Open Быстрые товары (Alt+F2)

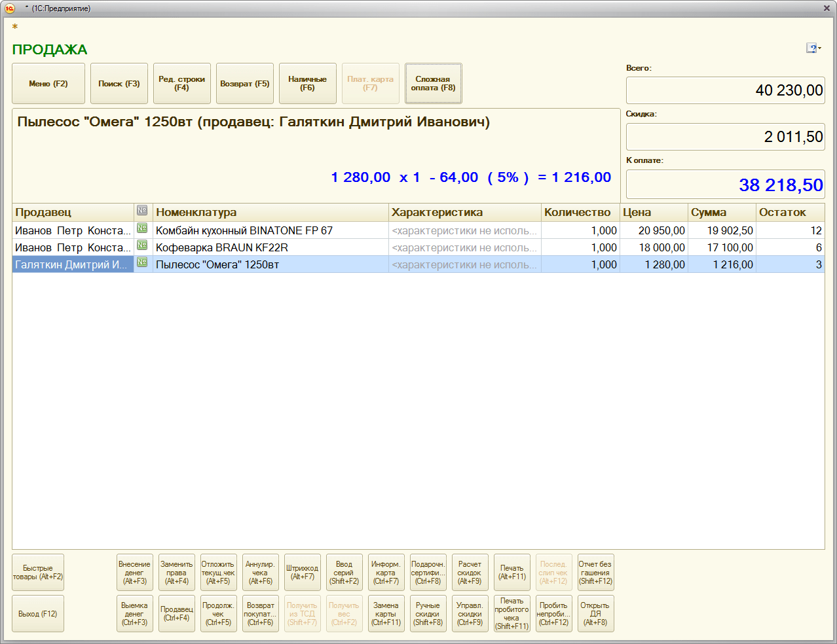[38, 573]
